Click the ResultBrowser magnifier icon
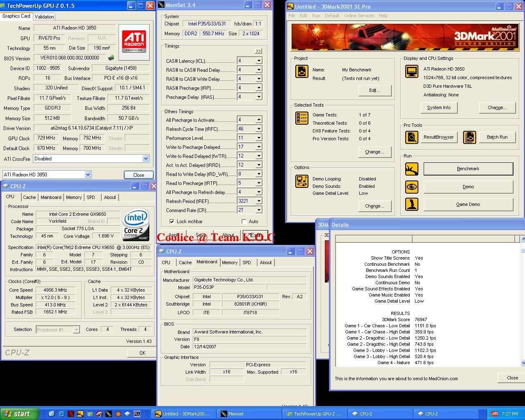525x420 pixels. click(411, 137)
